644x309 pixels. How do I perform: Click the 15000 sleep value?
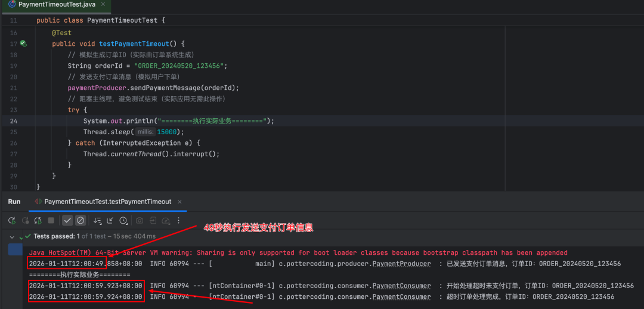click(167, 132)
